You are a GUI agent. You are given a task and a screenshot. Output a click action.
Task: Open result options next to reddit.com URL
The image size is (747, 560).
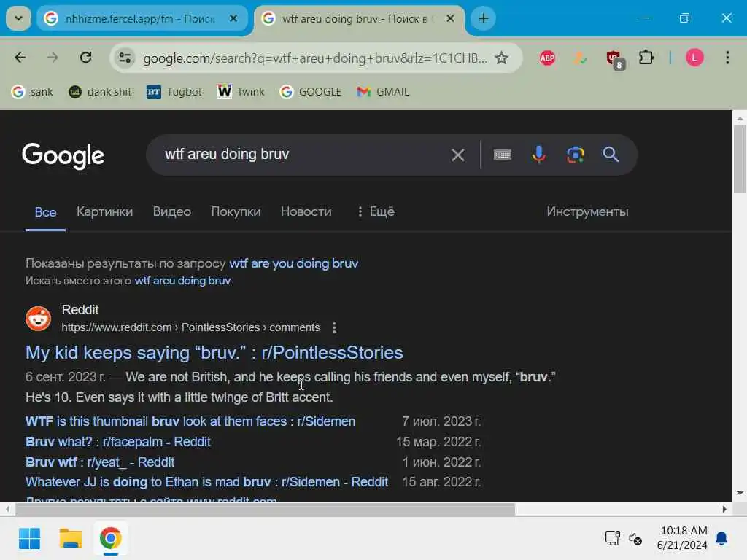pos(334,327)
